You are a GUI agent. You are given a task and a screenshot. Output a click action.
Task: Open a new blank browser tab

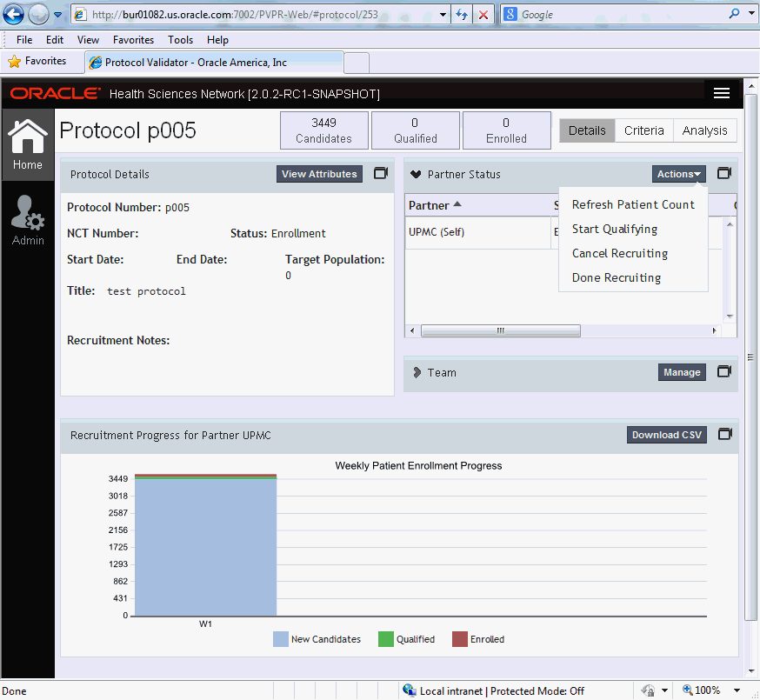click(357, 63)
